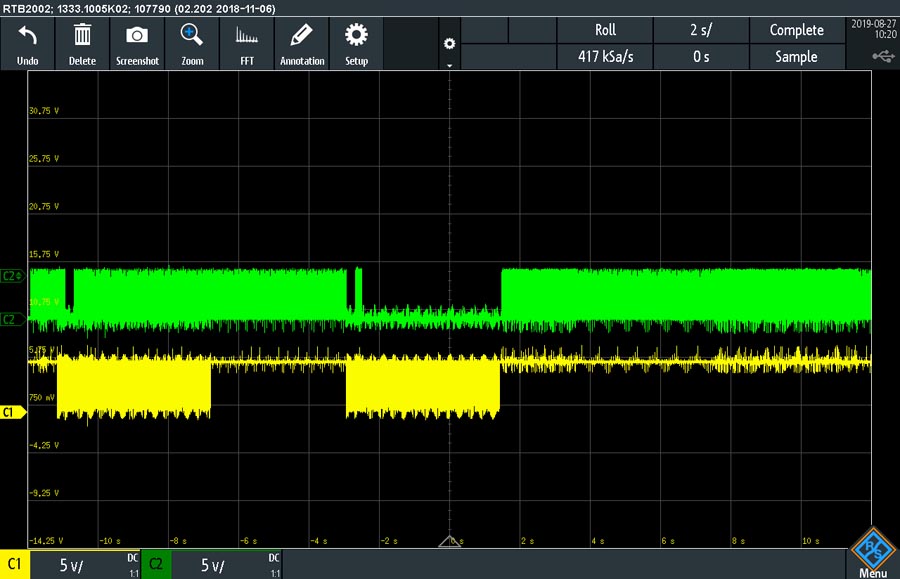Click the 15.75 V scale label
This screenshot has width=900, height=579.
tap(44, 254)
